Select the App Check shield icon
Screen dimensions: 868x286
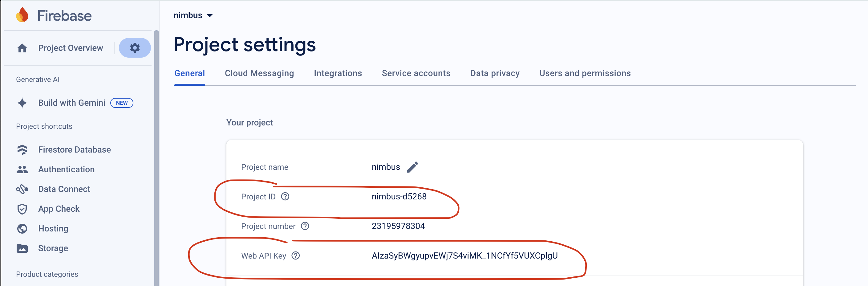tap(22, 209)
